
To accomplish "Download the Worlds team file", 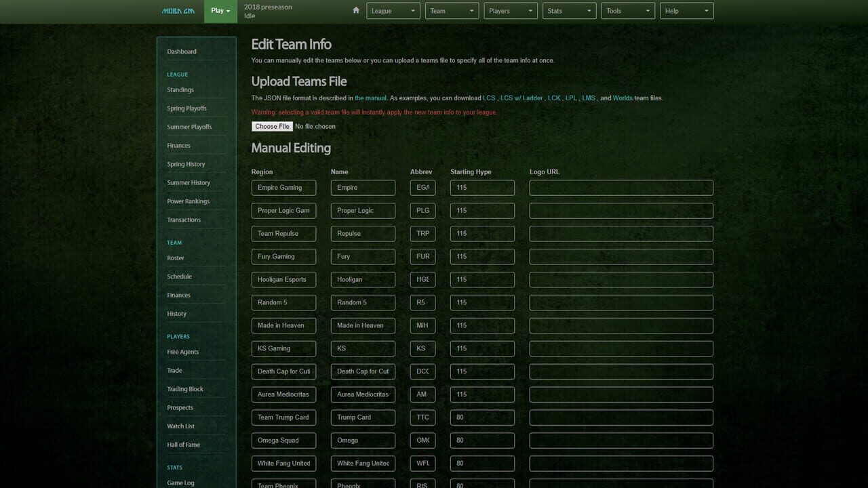I will (x=622, y=98).
